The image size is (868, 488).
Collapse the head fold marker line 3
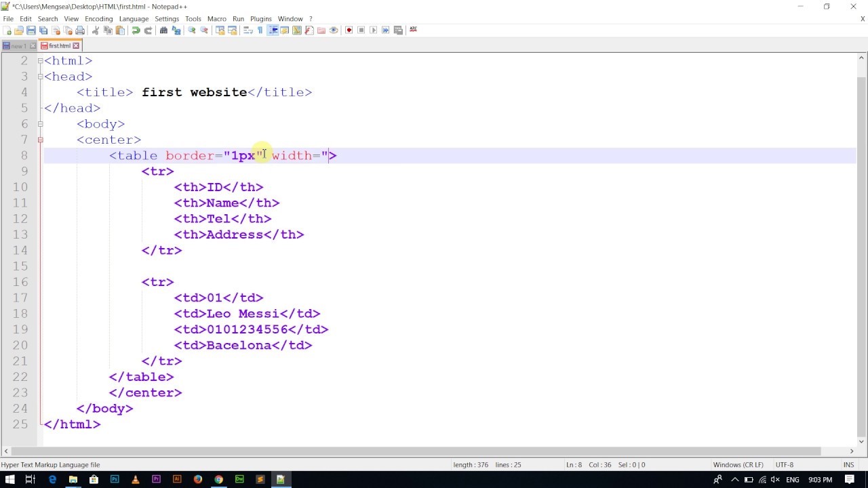[40, 77]
